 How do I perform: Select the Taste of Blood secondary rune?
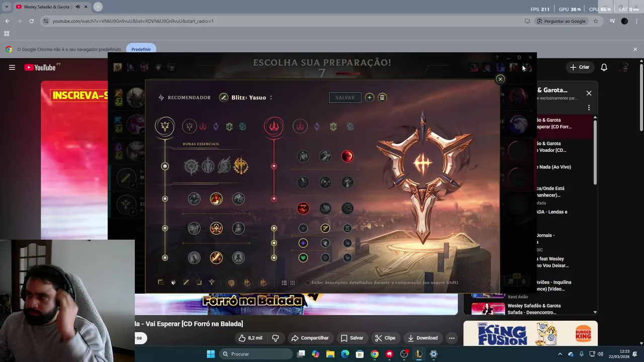pos(326,156)
